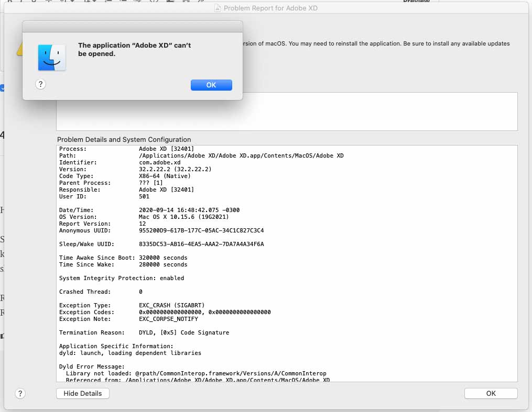The height and width of the screenshot is (412, 532).
Task: Click the version "32.2.22.2 (32.2.22.2)"
Action: (175, 169)
